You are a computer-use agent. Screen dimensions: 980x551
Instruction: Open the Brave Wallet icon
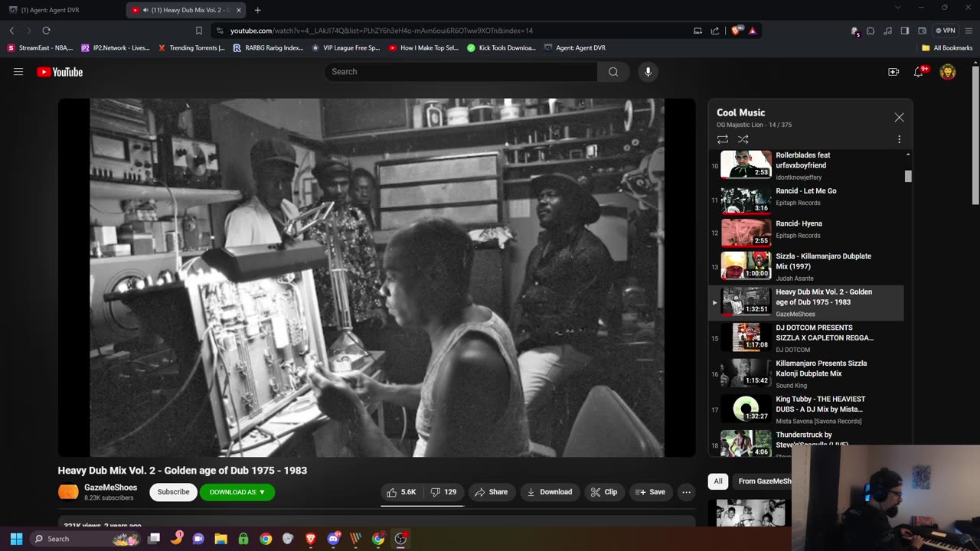coord(922,31)
